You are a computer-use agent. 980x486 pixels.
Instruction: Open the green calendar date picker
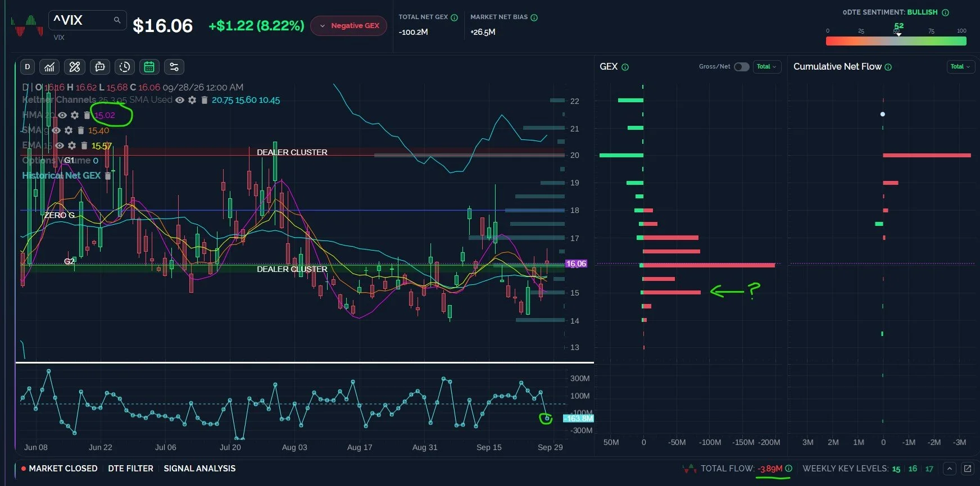coord(149,67)
